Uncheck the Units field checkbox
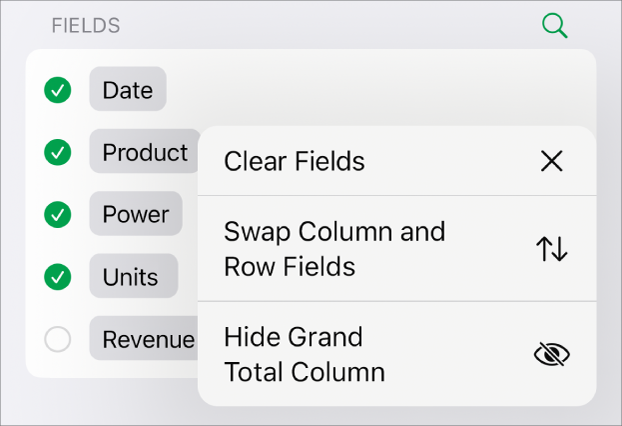622x426 pixels. coord(58,276)
